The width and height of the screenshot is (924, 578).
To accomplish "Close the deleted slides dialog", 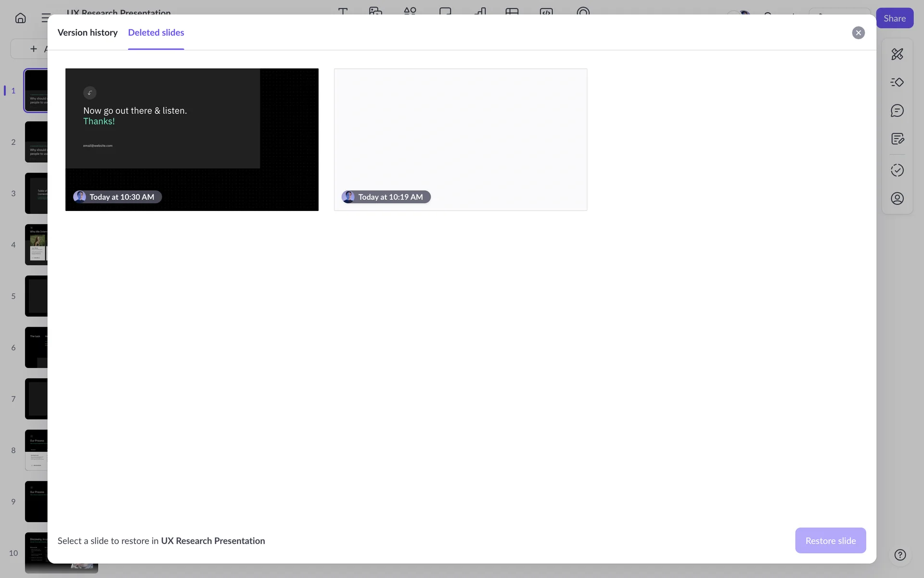I will (x=858, y=33).
